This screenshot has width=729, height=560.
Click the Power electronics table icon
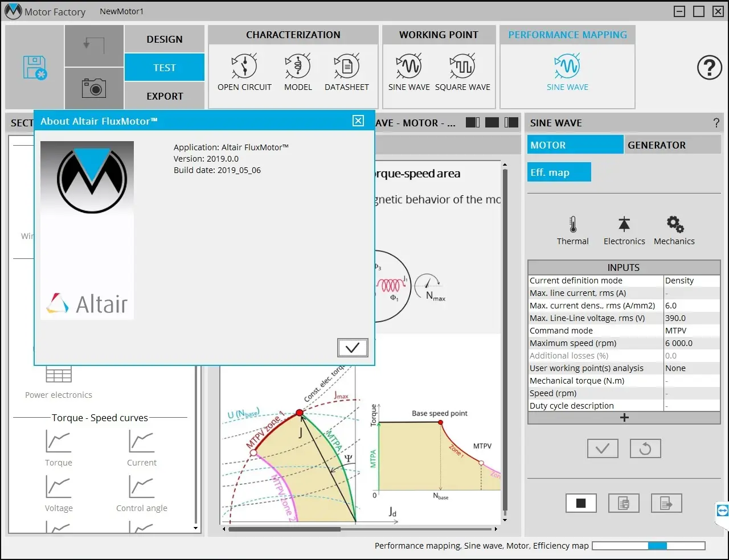[59, 374]
